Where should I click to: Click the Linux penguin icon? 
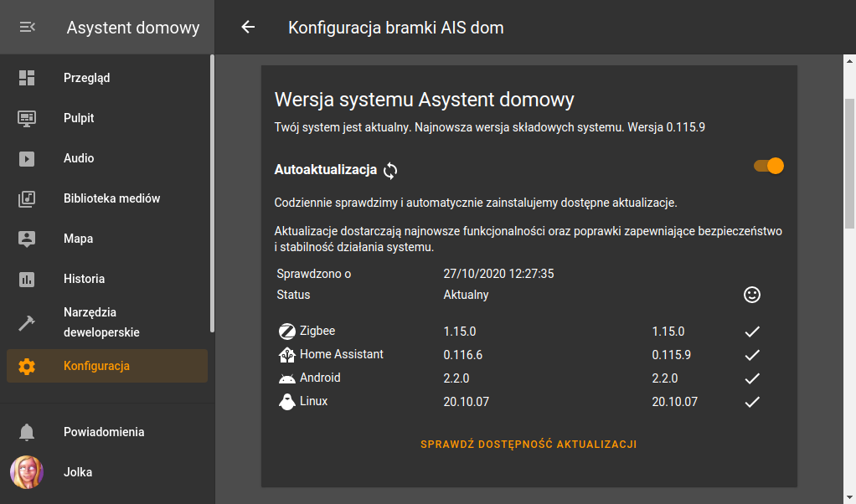click(x=287, y=402)
